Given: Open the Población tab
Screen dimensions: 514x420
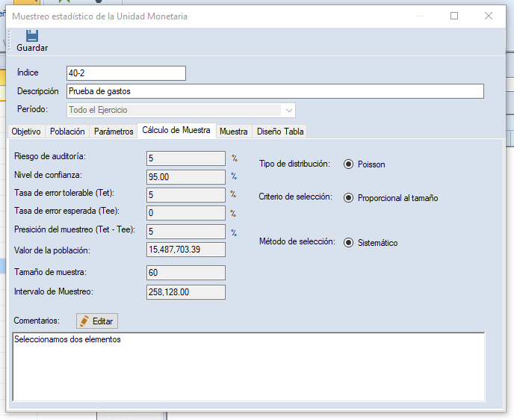Looking at the screenshot, I should click(x=67, y=132).
